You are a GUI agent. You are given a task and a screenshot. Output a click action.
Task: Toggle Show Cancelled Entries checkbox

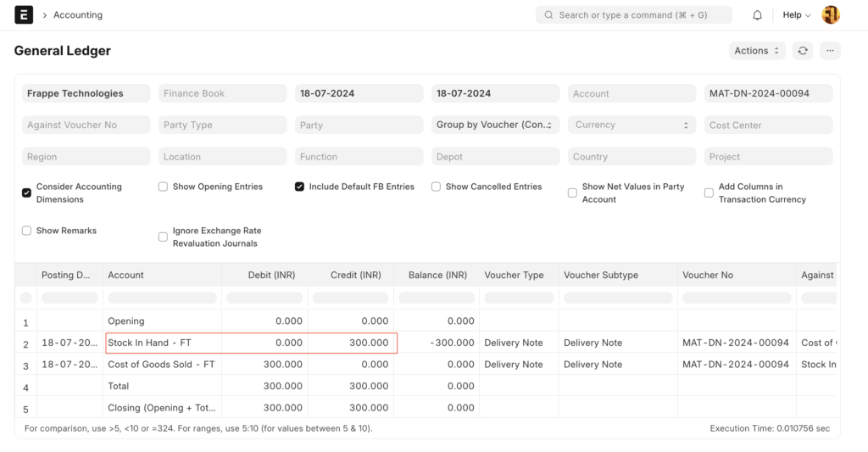tap(436, 187)
